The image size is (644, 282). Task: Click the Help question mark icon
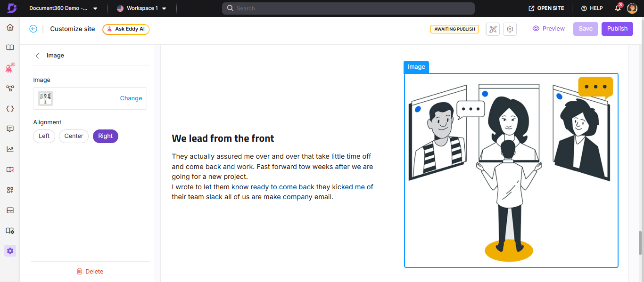point(584,8)
